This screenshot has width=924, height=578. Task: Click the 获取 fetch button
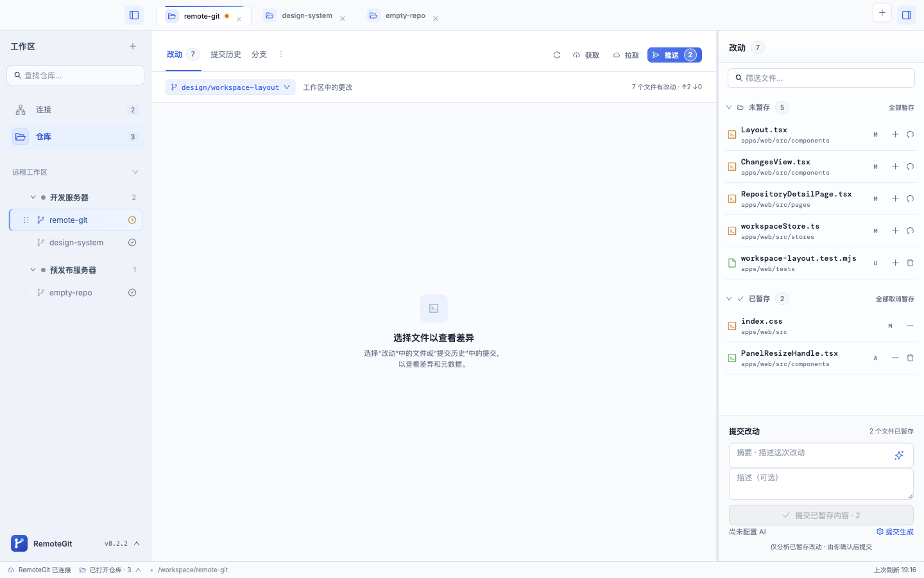point(586,55)
